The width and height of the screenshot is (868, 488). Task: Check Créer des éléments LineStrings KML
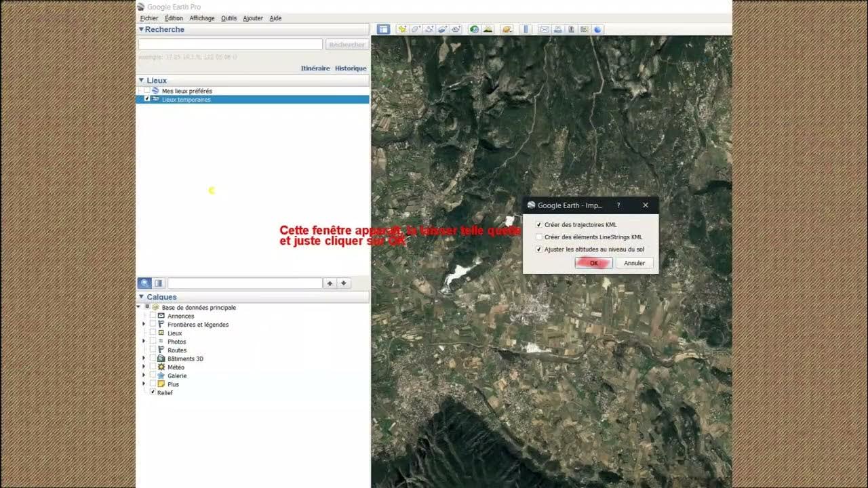[x=539, y=237]
